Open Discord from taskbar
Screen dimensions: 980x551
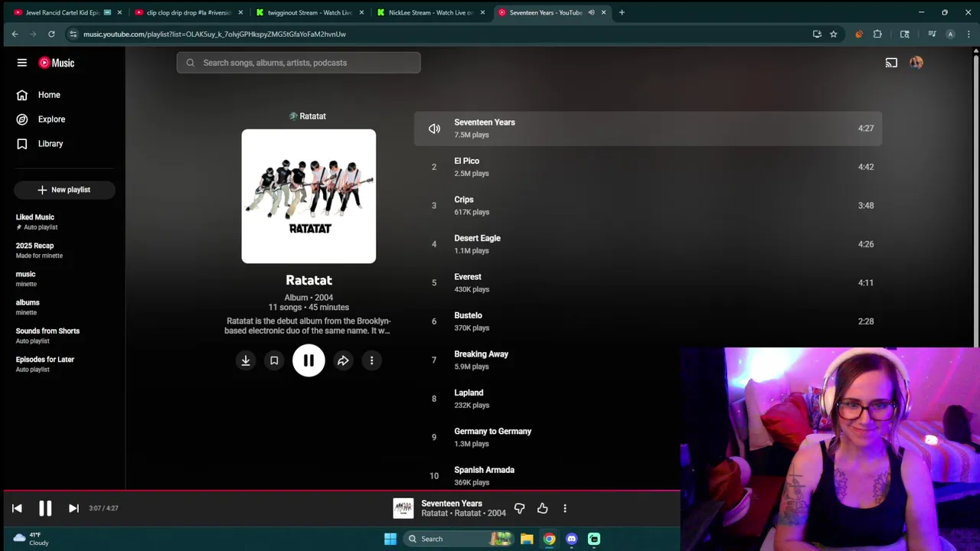pos(571,539)
